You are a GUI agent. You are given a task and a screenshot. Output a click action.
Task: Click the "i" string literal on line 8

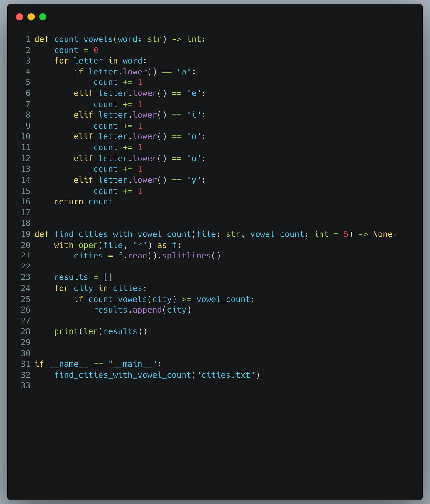coord(194,115)
